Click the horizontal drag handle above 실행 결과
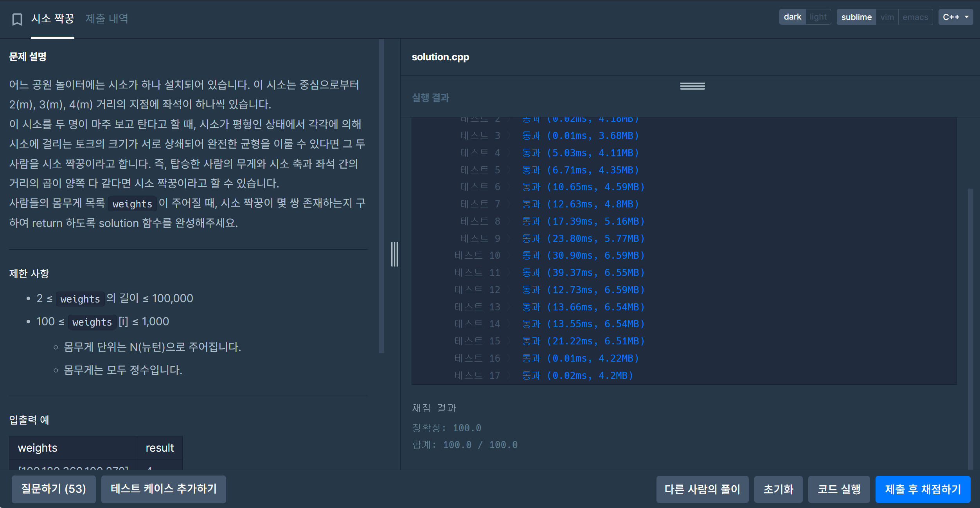The image size is (980, 508). (692, 86)
